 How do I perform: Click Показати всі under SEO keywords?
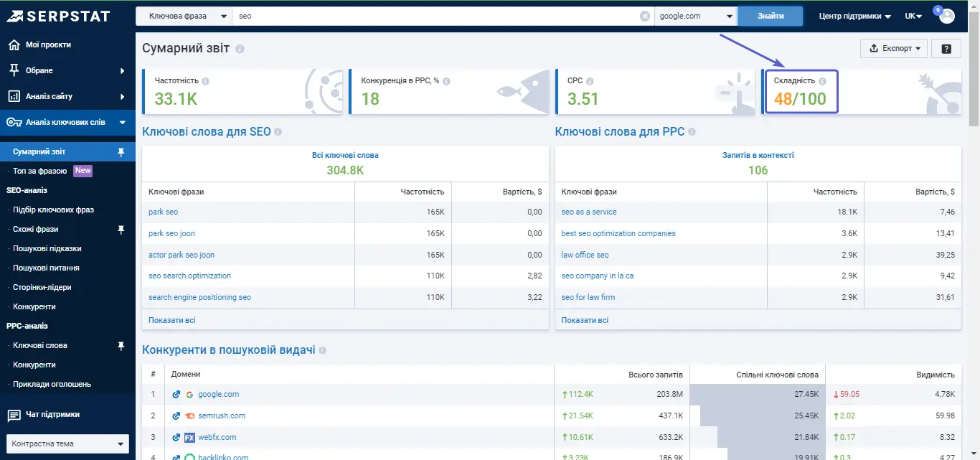(x=172, y=320)
